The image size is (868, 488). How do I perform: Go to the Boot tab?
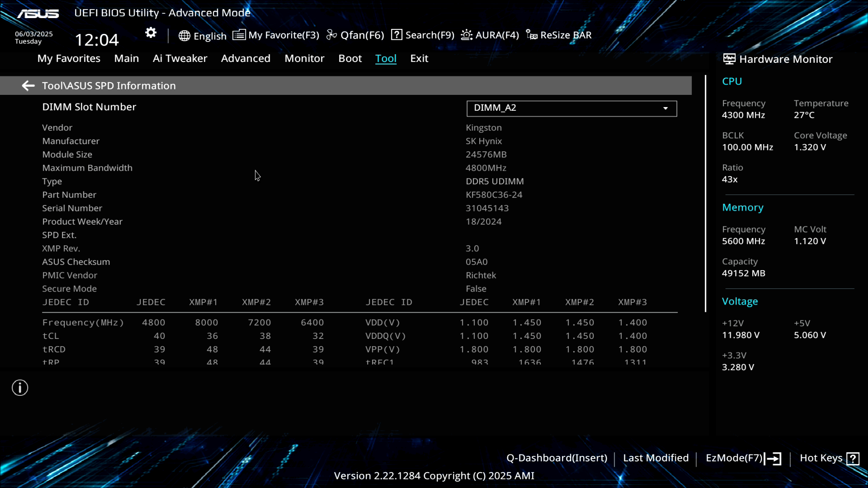[x=350, y=58]
